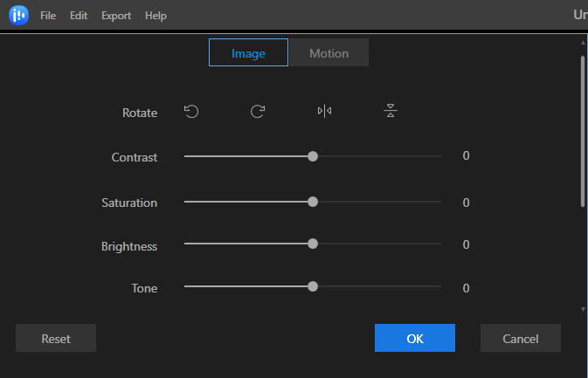Switch to the Motion tab
The height and width of the screenshot is (378, 588).
click(329, 52)
